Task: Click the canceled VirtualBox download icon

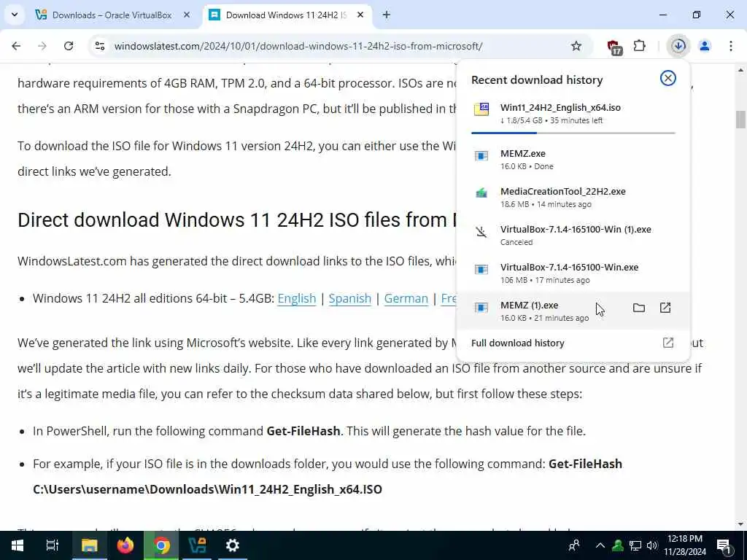Action: coord(481,231)
